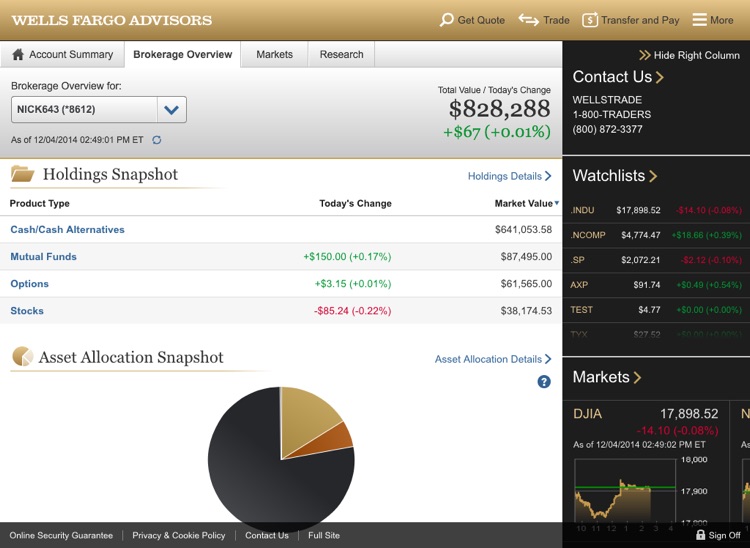The image size is (750, 548).
Task: Click the Market Value column header text
Action: pyautogui.click(x=523, y=203)
